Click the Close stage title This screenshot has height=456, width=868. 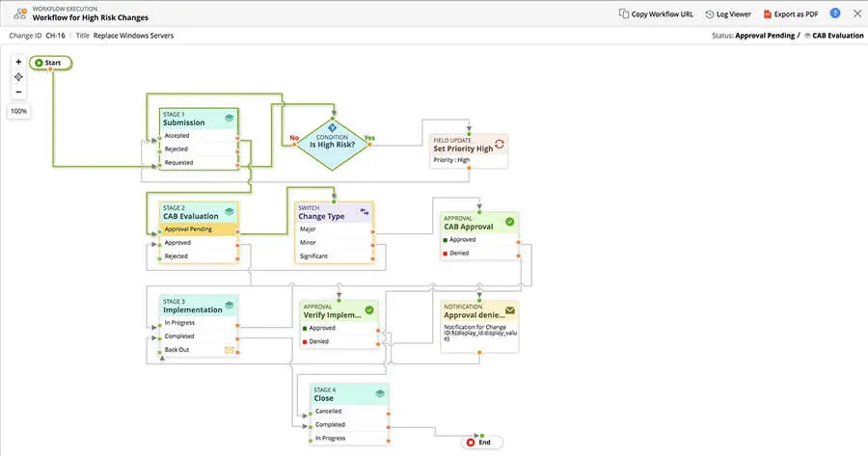coord(324,398)
